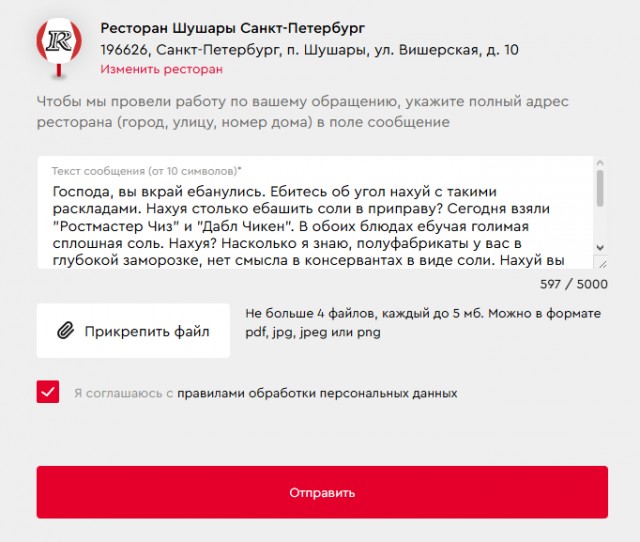This screenshot has height=542, width=640.
Task: Open 'правилами обработки персональных данных' link
Action: (x=317, y=393)
